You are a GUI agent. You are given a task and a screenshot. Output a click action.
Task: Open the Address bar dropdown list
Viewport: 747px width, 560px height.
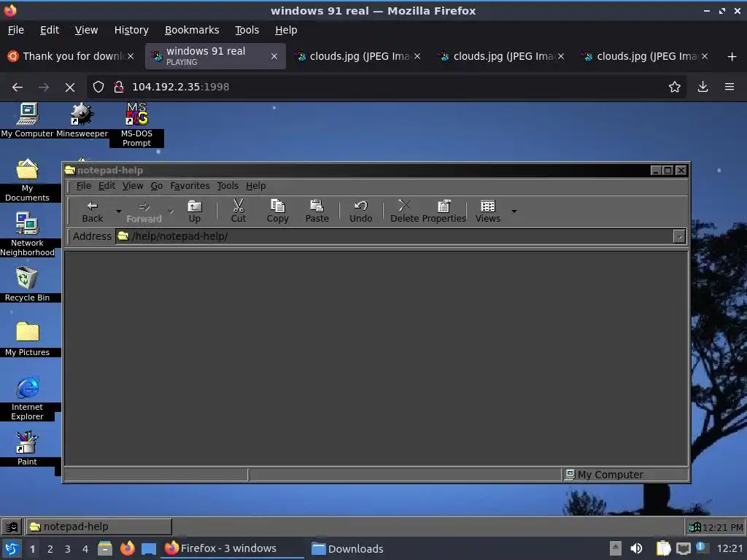pos(679,236)
